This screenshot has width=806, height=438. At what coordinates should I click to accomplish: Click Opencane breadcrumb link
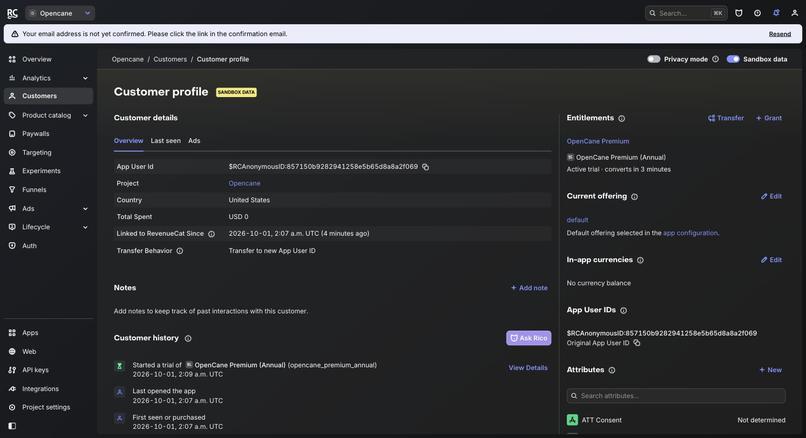click(x=127, y=59)
